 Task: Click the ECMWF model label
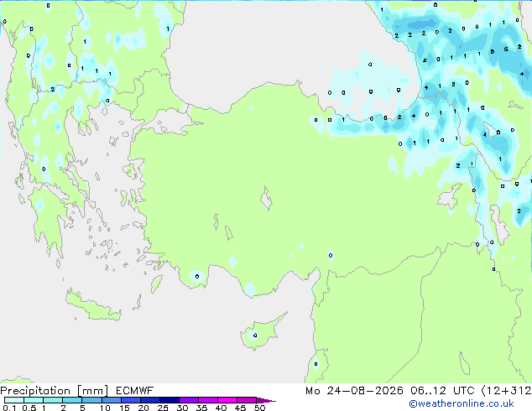click(135, 391)
